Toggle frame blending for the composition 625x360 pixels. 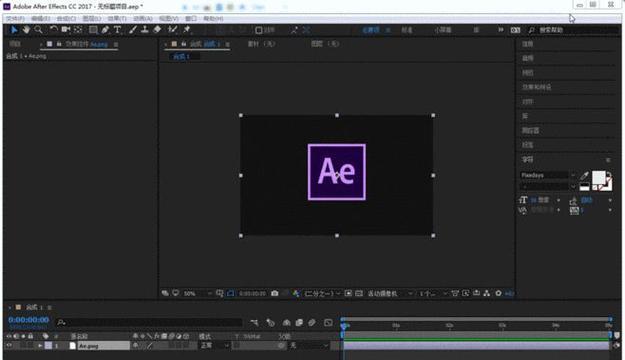pos(299,322)
